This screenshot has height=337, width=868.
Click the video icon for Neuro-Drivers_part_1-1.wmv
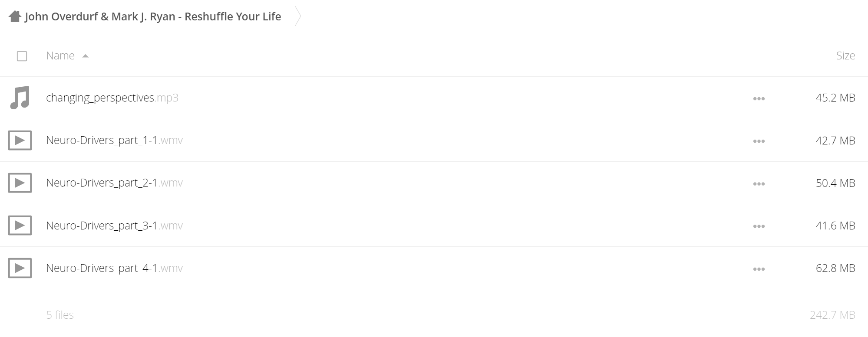[20, 141]
